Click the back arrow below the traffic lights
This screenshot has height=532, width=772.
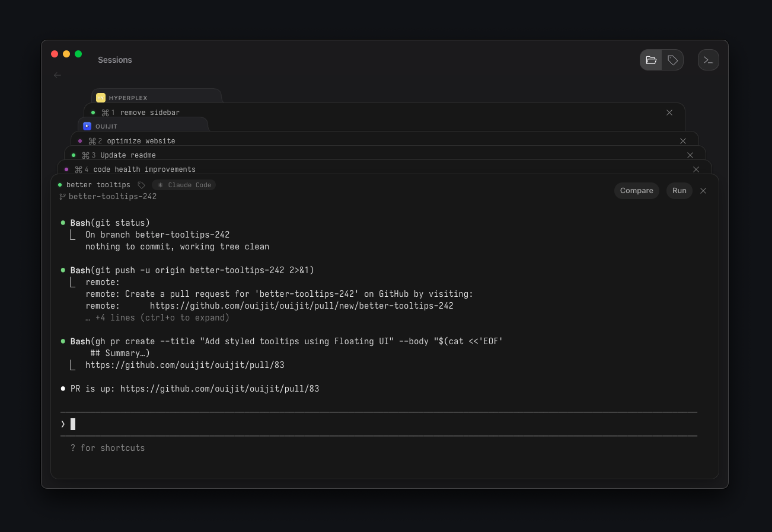(57, 75)
